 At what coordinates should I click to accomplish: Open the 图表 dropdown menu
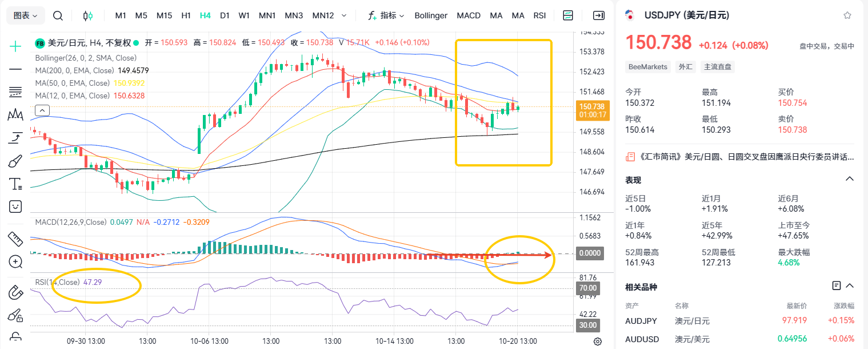[26, 15]
